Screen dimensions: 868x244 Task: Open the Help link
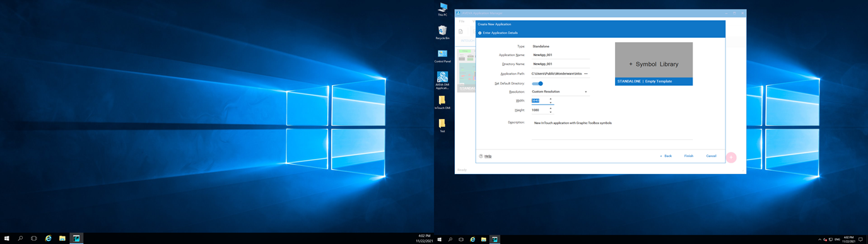pyautogui.click(x=488, y=156)
